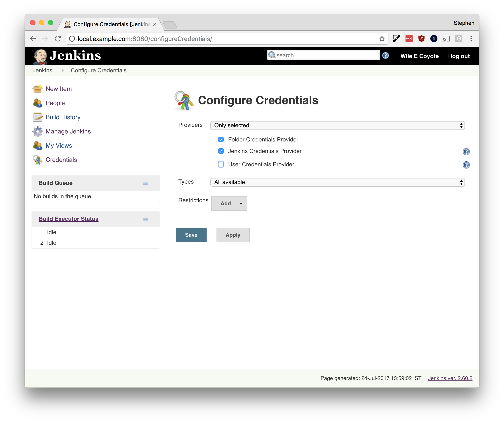Click the My Views icon
The image size is (504, 423).
coord(38,145)
